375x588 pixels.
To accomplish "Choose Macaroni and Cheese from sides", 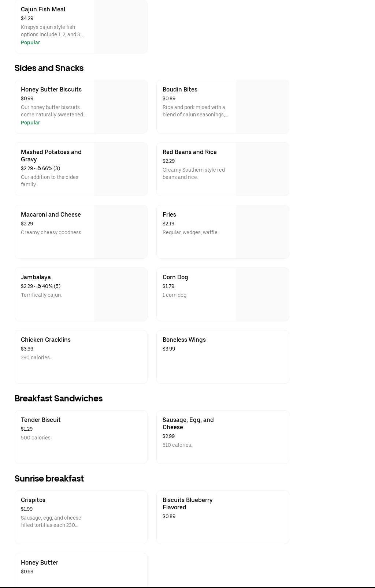I will pos(51,215).
